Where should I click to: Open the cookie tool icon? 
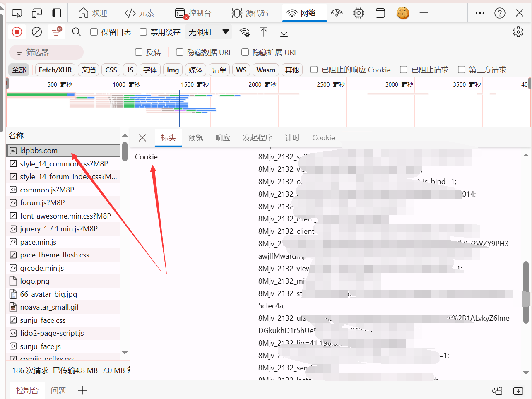[x=402, y=13]
